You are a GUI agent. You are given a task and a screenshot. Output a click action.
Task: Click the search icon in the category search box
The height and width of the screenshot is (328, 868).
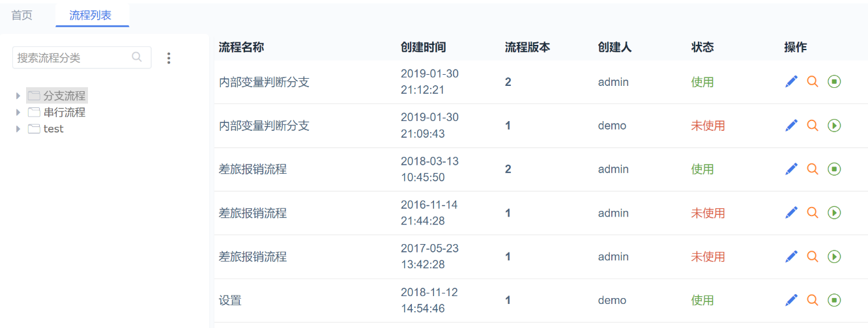(x=137, y=57)
